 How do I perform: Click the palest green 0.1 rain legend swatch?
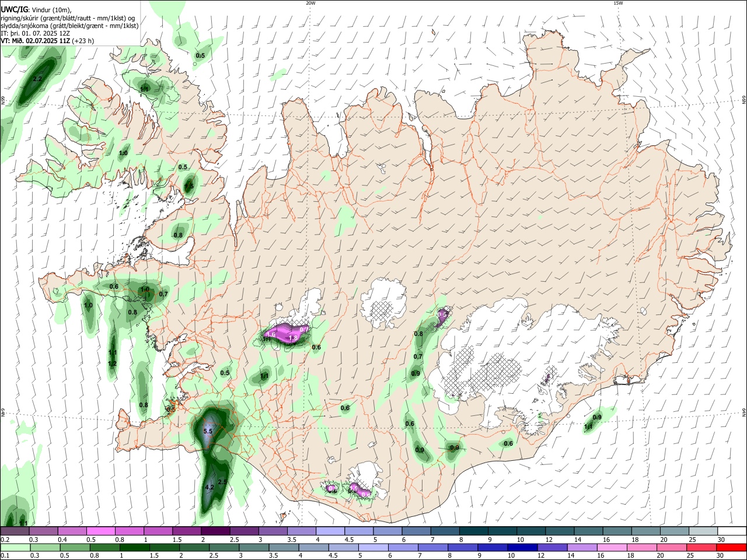15,548
